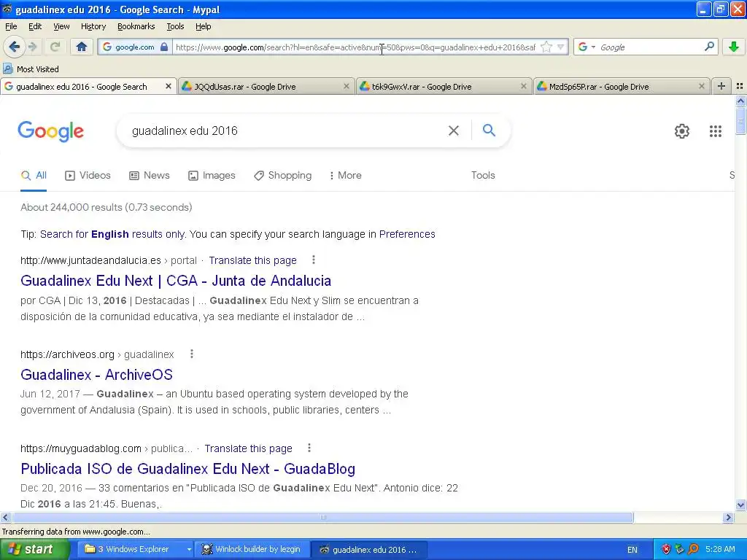Select the Images results tab
The image size is (747, 560).
tap(212, 175)
